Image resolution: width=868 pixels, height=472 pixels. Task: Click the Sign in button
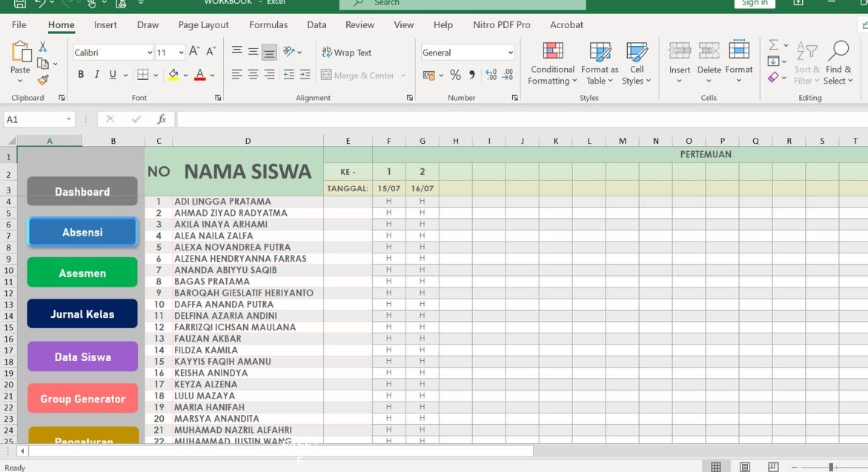755,3
